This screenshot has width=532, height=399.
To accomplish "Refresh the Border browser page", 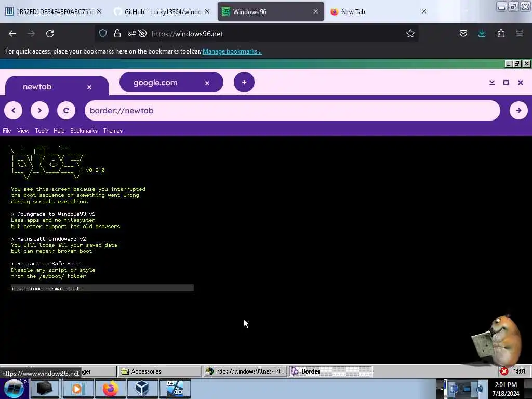I will click(66, 110).
